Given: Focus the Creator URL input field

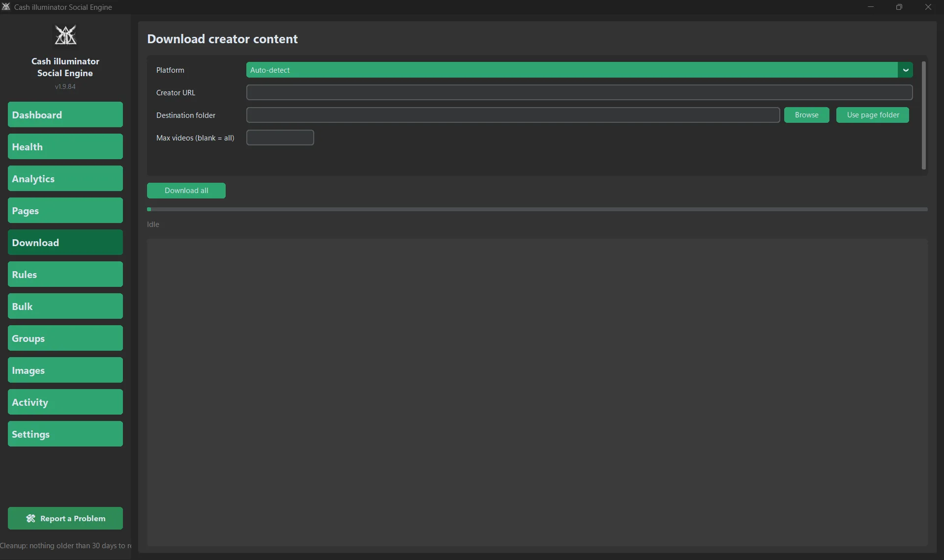Looking at the screenshot, I should click(x=579, y=92).
